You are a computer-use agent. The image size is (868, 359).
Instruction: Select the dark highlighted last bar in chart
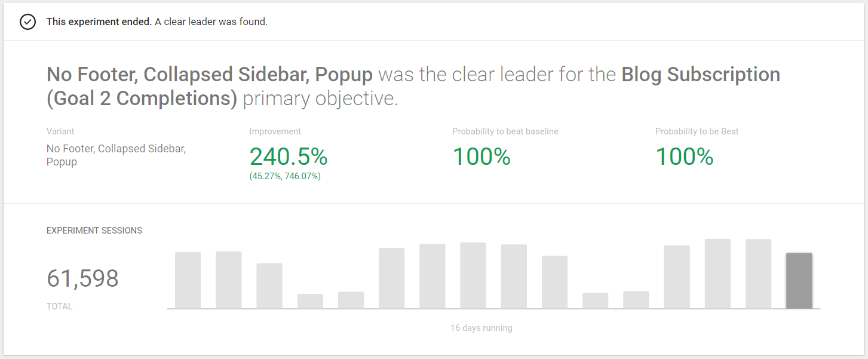pyautogui.click(x=799, y=281)
